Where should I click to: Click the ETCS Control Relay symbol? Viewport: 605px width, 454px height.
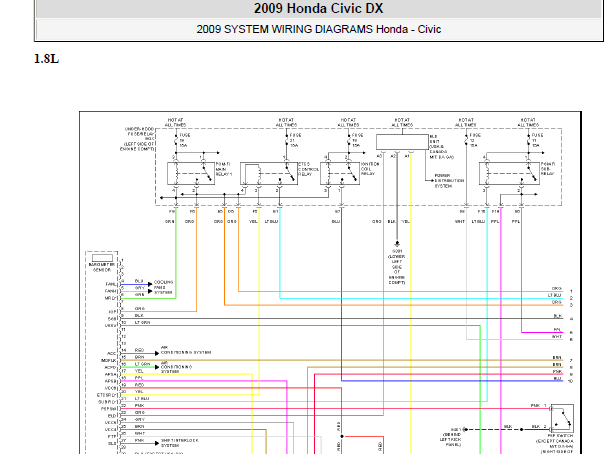(x=269, y=174)
